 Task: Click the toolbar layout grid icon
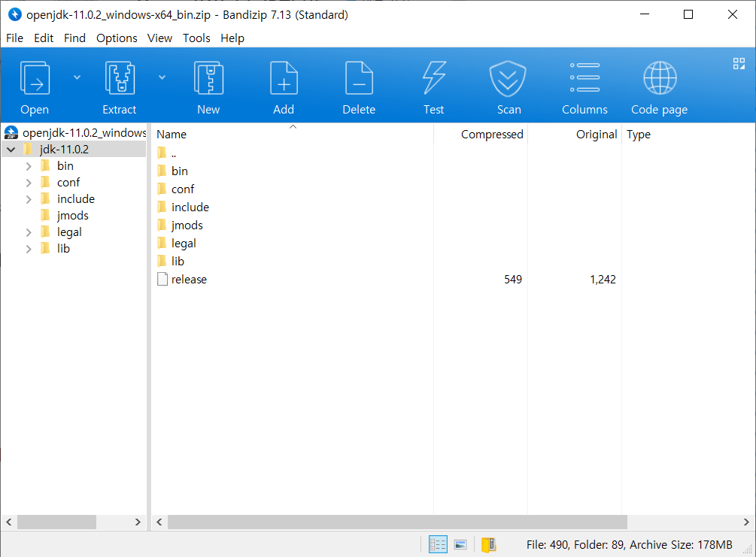pyautogui.click(x=739, y=64)
